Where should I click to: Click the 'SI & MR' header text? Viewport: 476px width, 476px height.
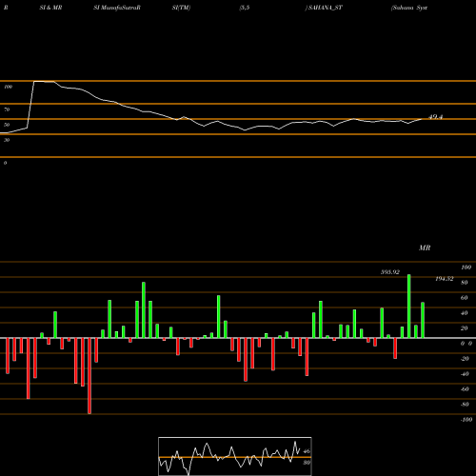pyautogui.click(x=50, y=8)
